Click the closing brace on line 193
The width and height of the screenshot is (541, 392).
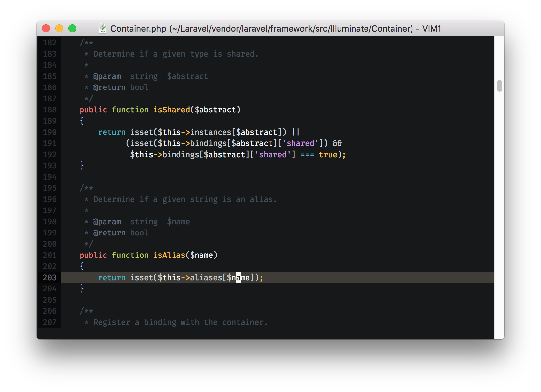point(82,166)
